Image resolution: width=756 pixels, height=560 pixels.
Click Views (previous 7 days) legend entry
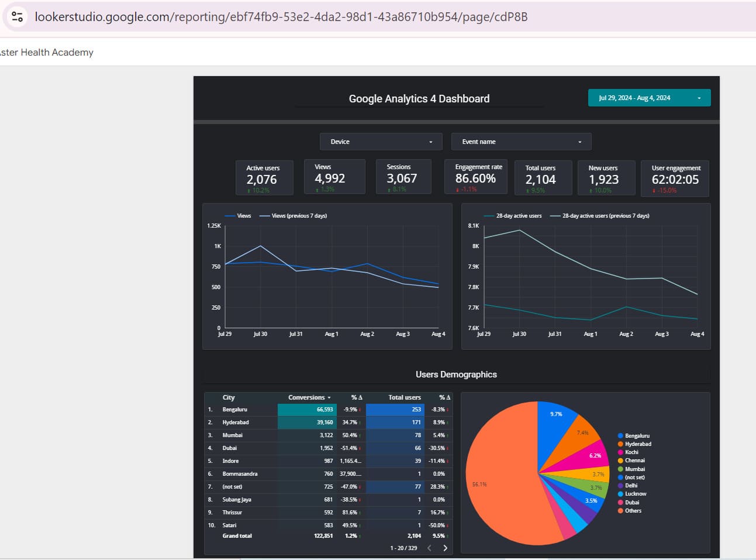pyautogui.click(x=293, y=216)
